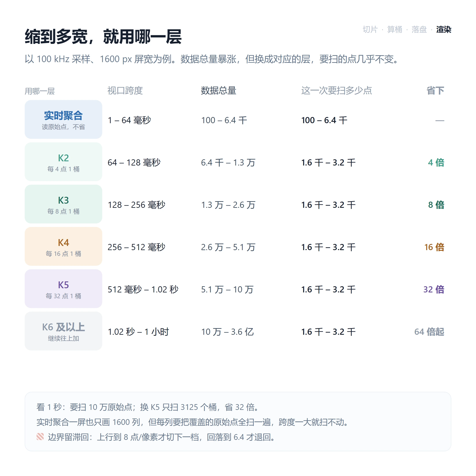Click the 10 万 – 3.6 亿 data cell
Image resolution: width=476 pixels, height=476 pixels.
[x=227, y=332]
